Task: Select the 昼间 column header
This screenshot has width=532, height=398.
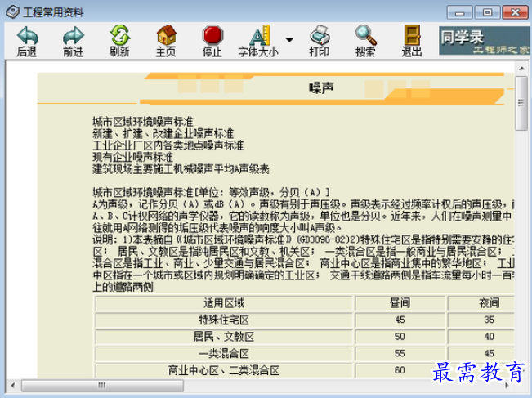Action: 400,303
